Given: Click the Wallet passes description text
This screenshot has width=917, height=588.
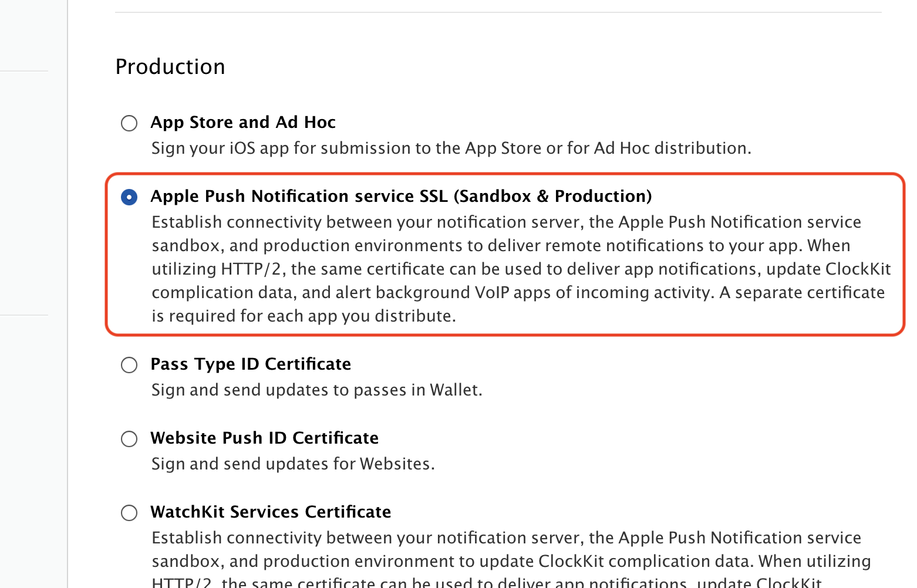Looking at the screenshot, I should pos(317,390).
